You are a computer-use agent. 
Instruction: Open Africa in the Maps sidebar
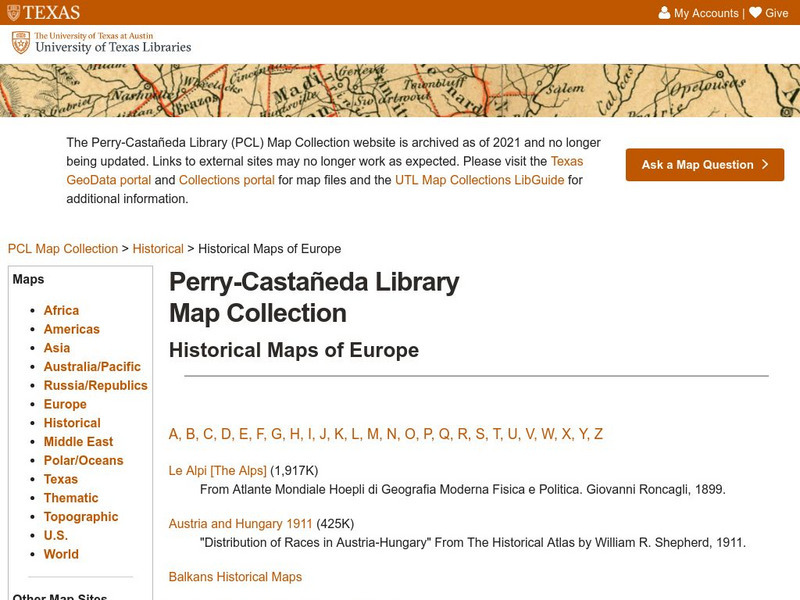[61, 311]
